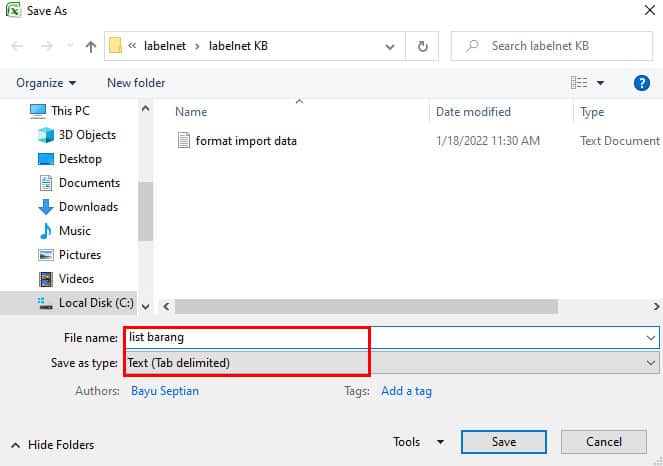Click the file list scroll left arrow
This screenshot has width=663, height=466.
[x=167, y=306]
